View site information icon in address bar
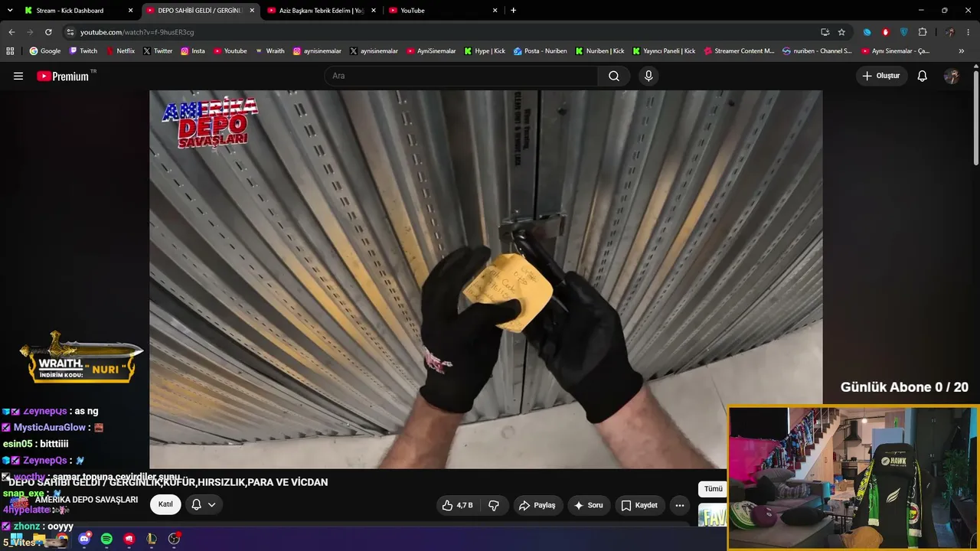The width and height of the screenshot is (980, 551). [70, 32]
